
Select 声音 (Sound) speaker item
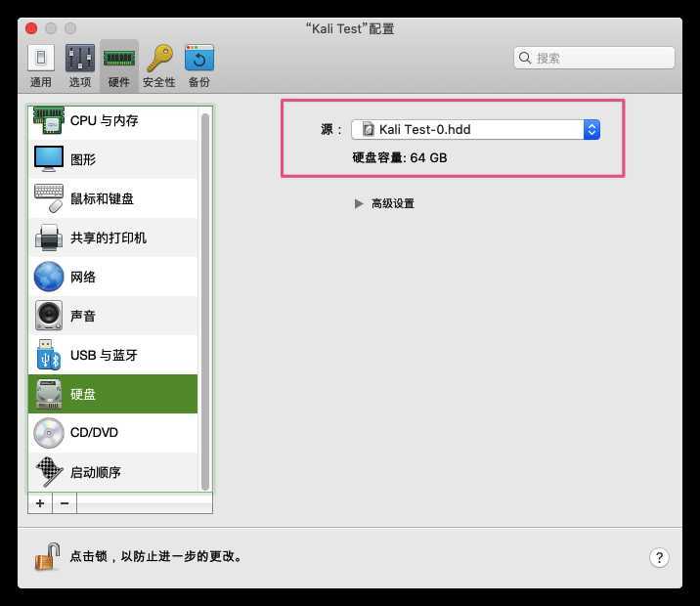113,316
